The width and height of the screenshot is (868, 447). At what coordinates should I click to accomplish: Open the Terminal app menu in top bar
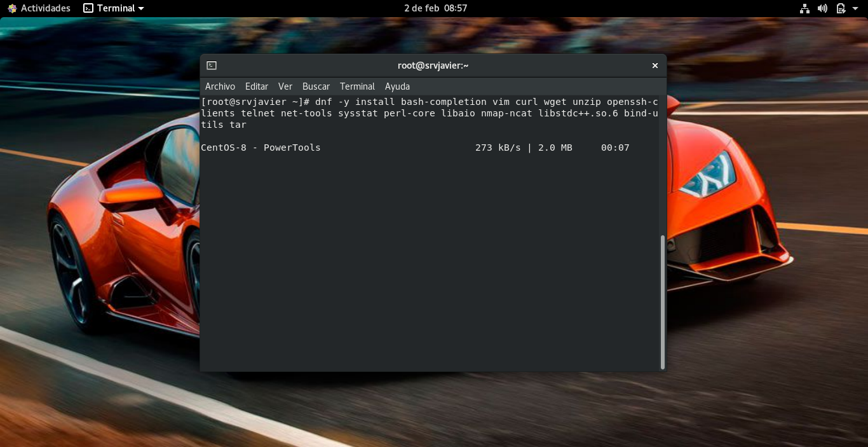114,8
